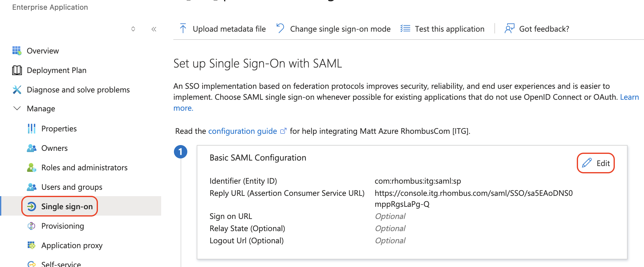Click the Sign on URL label

tap(231, 216)
